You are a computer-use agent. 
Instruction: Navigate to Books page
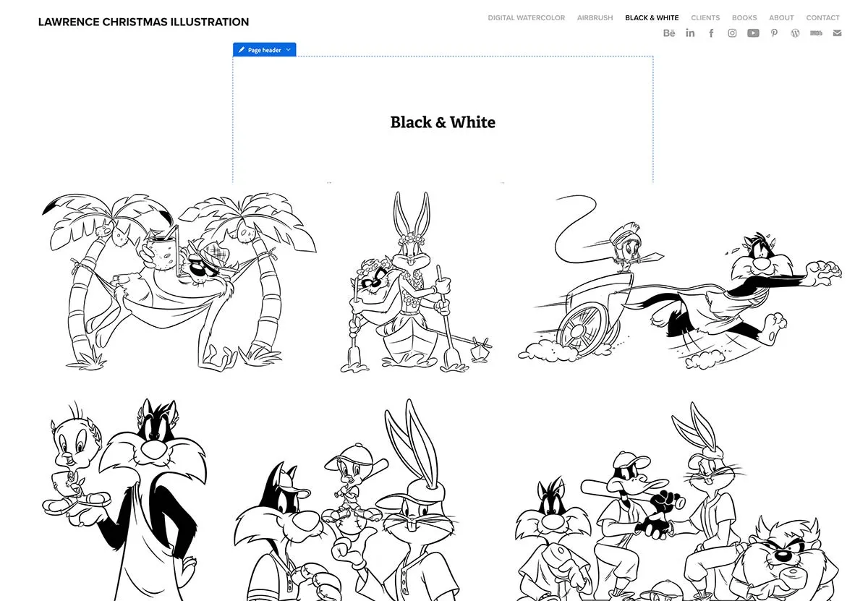pos(744,17)
